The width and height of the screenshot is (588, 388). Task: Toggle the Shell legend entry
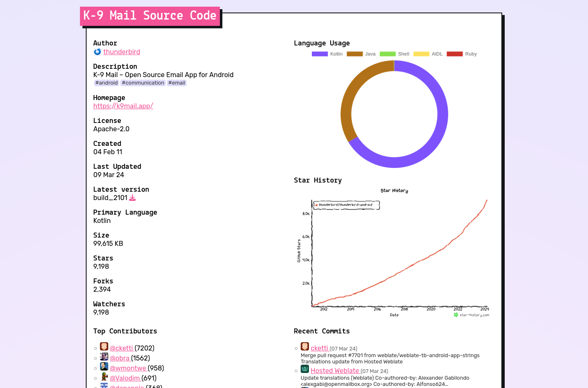click(395, 54)
